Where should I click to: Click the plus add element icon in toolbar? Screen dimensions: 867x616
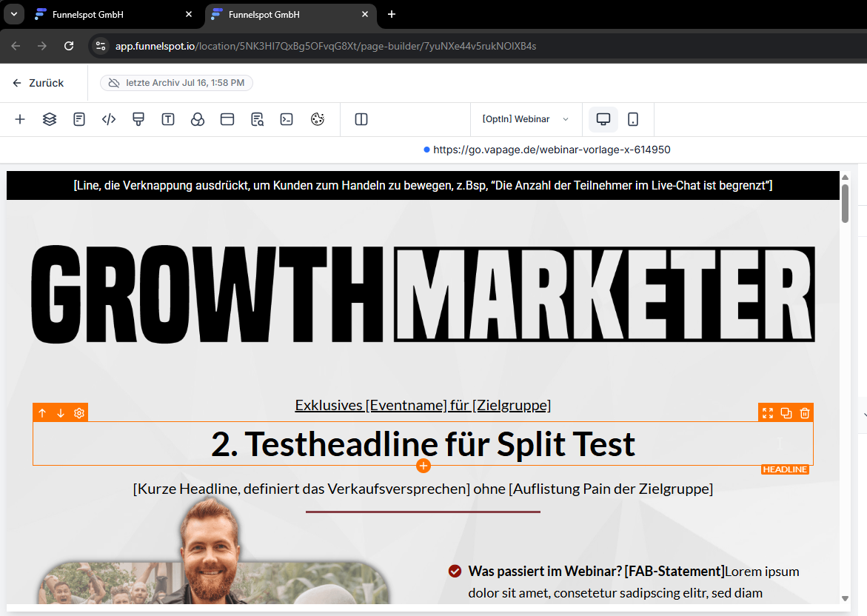(20, 119)
